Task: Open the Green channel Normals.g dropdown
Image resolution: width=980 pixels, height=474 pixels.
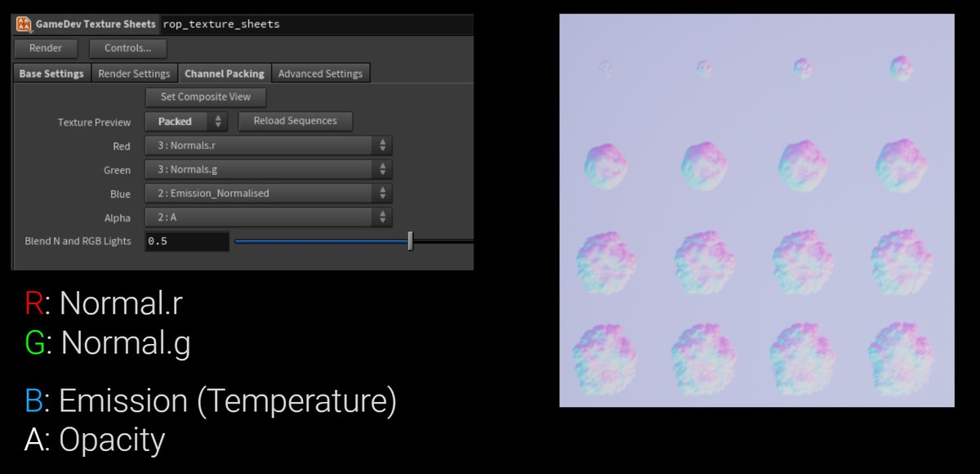Action: (269, 170)
